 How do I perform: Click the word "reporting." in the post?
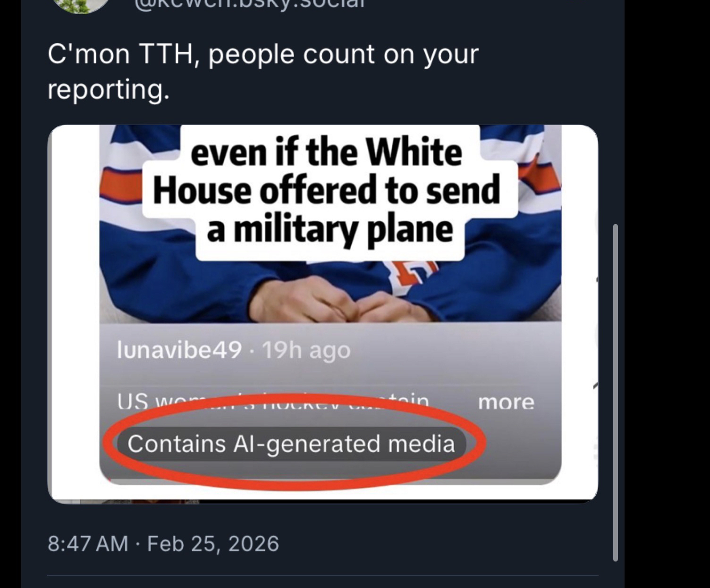[x=108, y=89]
